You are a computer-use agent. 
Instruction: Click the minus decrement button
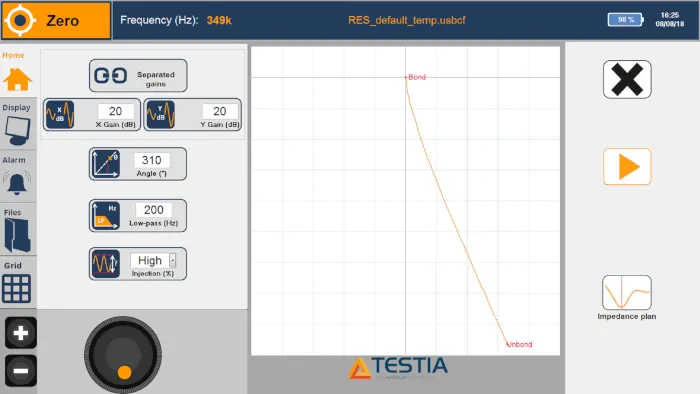coord(21,371)
